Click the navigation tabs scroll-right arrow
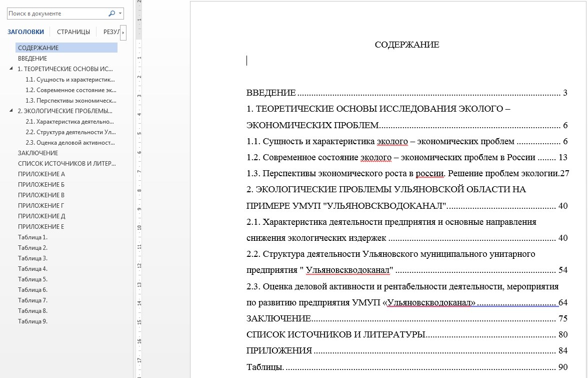588x378 pixels. [x=123, y=32]
